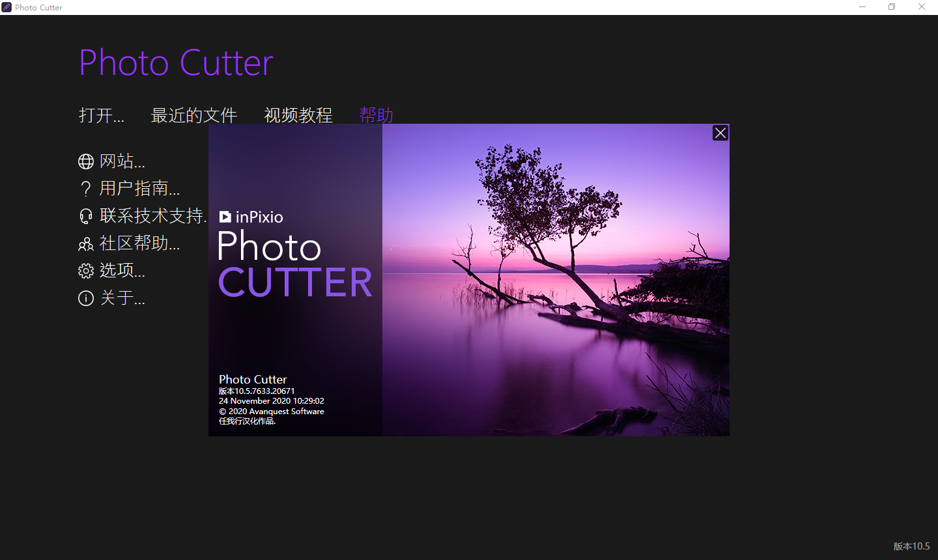Close the Photo Cutter window
The width and height of the screenshot is (938, 560).
[x=922, y=7]
